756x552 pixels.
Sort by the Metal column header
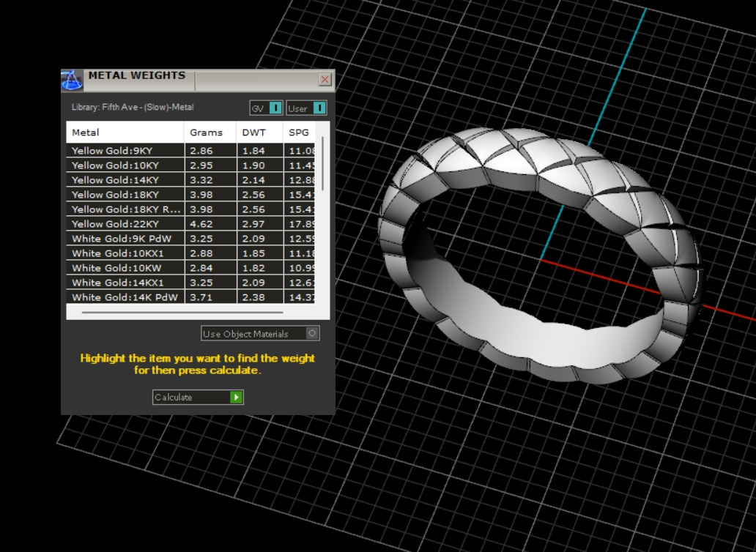coord(125,133)
